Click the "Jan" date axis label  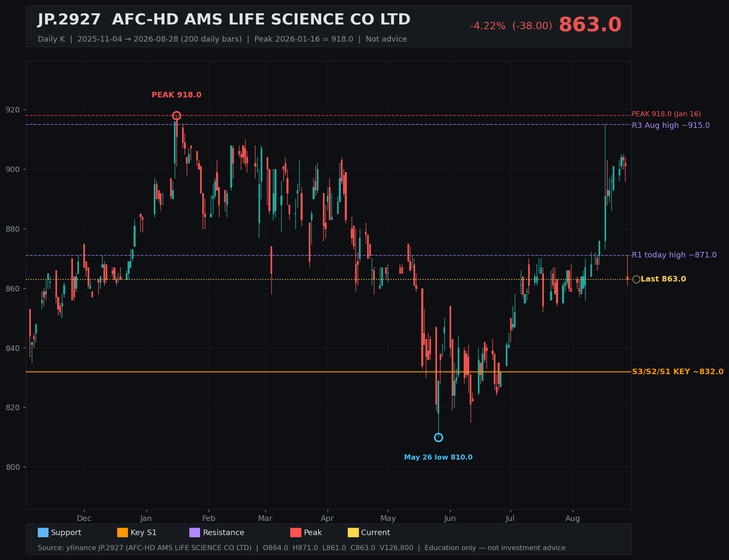pyautogui.click(x=146, y=518)
